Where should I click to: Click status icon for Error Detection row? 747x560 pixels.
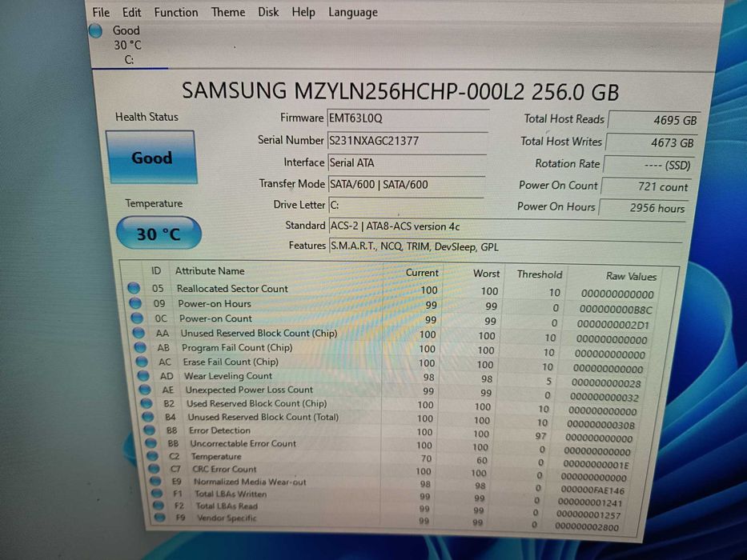tap(150, 430)
